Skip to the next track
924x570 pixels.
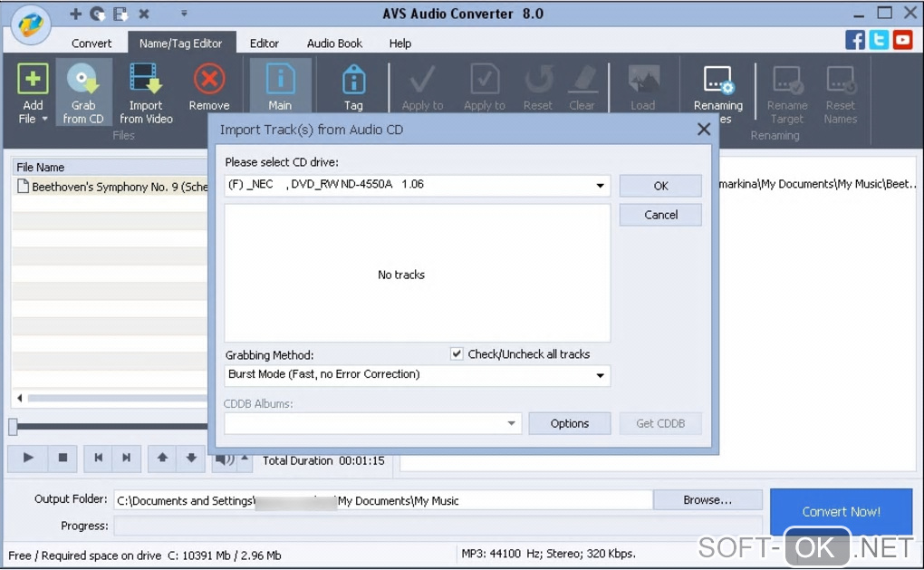tap(126, 458)
